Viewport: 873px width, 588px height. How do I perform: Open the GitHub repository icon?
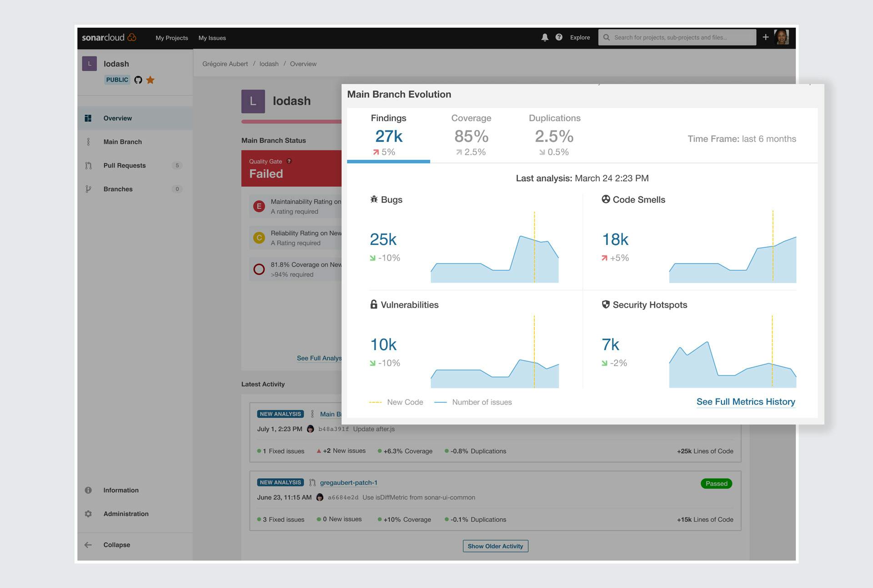[x=138, y=80]
